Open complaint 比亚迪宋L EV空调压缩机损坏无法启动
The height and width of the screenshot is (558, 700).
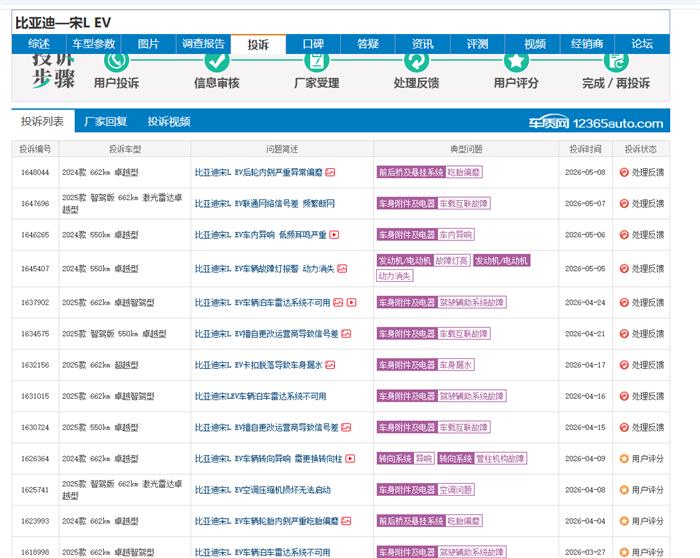262,490
